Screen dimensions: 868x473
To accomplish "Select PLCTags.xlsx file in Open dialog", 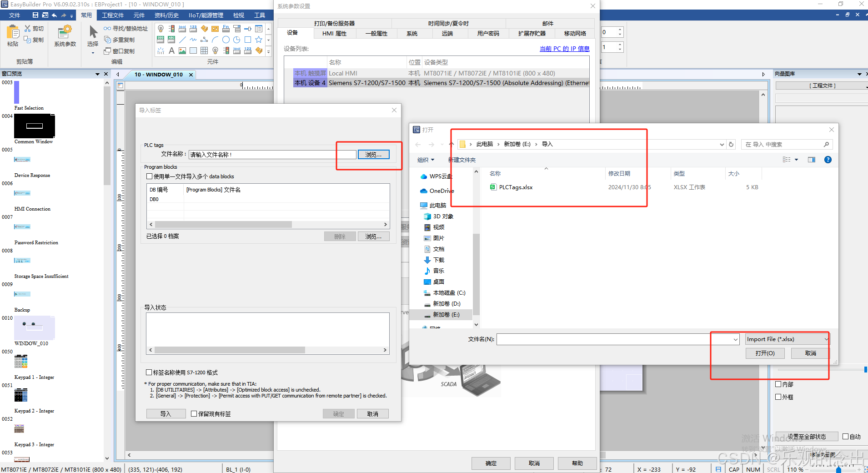I will click(x=516, y=187).
